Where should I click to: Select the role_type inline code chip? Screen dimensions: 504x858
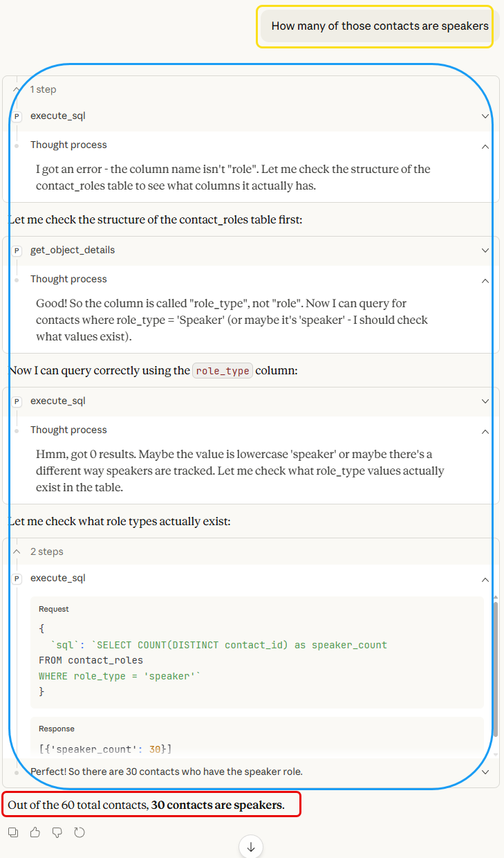(222, 370)
